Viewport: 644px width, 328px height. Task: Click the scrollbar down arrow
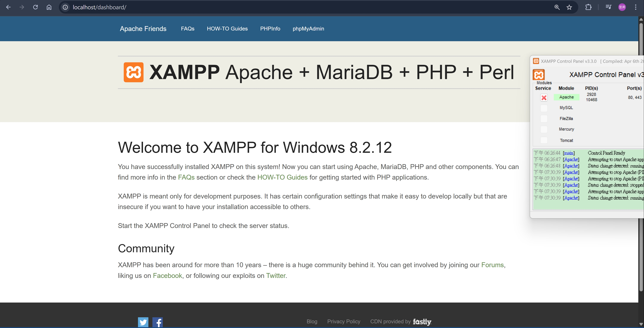tap(641, 324)
